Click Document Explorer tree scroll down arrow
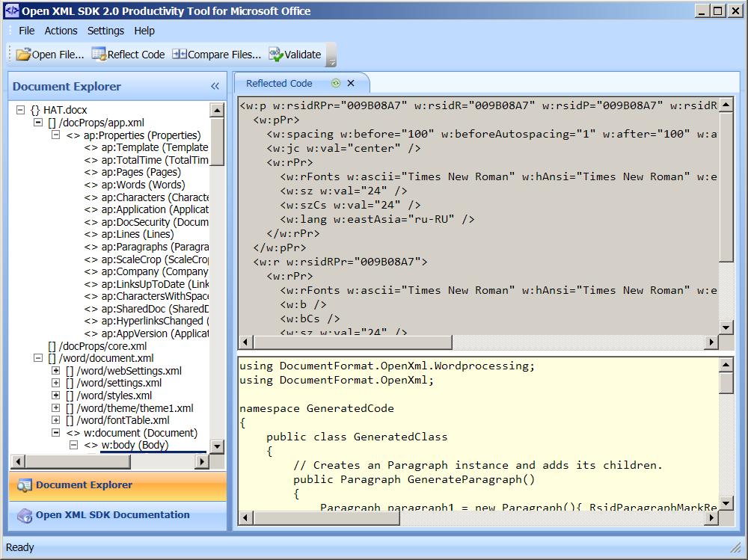748x560 pixels. click(217, 446)
